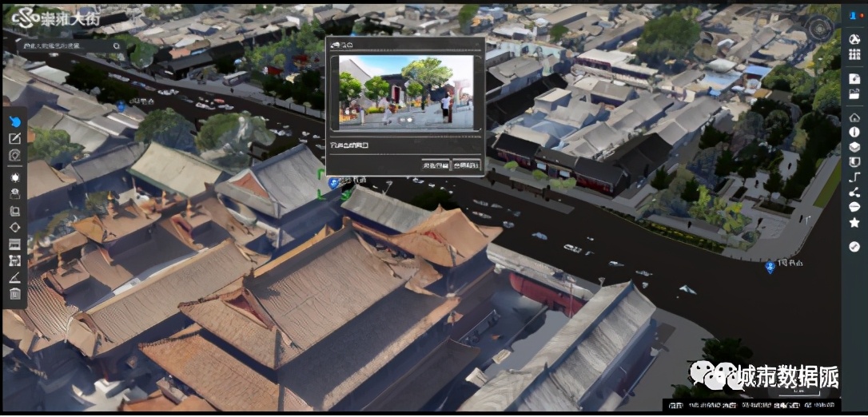Click the home icon in right sidebar
The image size is (868, 417).
click(x=854, y=117)
